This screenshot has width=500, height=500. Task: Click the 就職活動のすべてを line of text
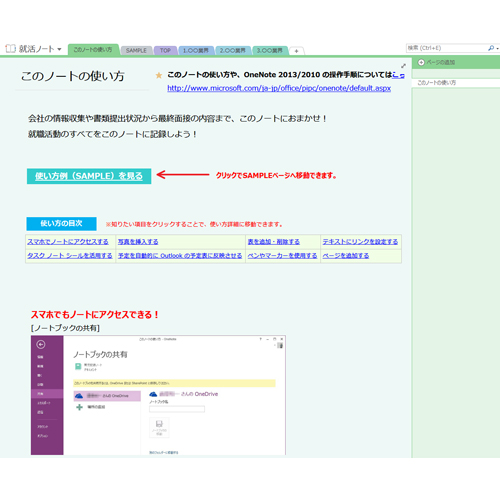(112, 134)
